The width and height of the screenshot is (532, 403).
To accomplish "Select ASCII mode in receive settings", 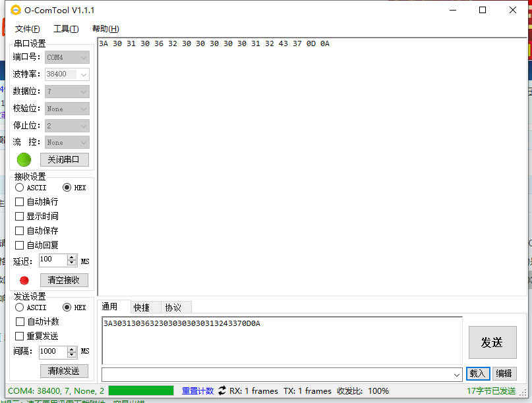I will [x=20, y=188].
